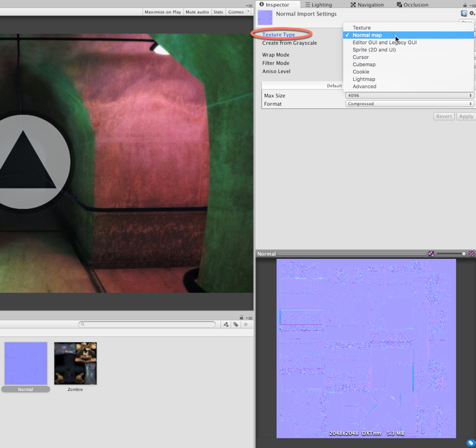Open the Format dropdown showing Compressed
The width and height of the screenshot is (476, 448).
point(410,104)
